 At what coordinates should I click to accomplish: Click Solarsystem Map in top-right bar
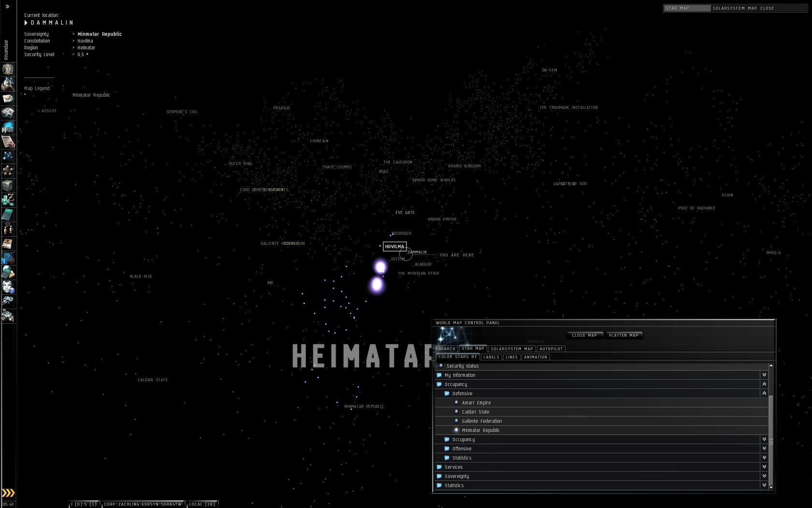point(735,8)
